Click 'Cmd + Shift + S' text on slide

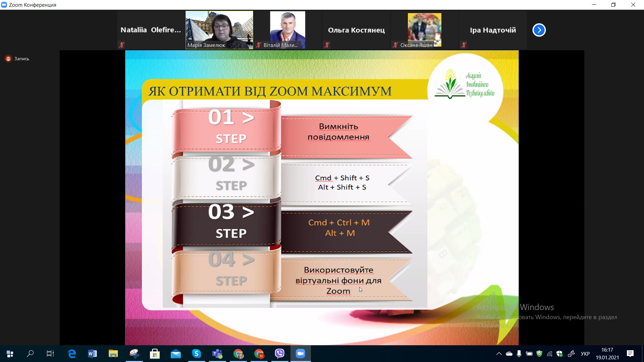(x=342, y=178)
